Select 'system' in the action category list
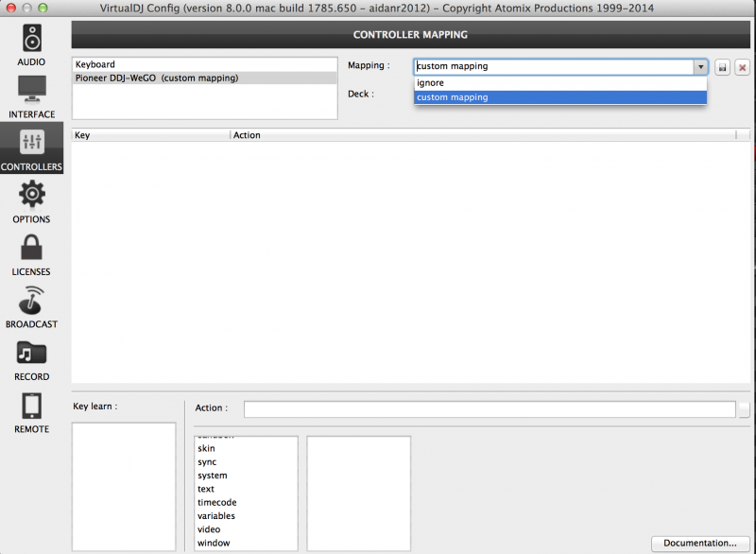The image size is (756, 554). pos(246,476)
